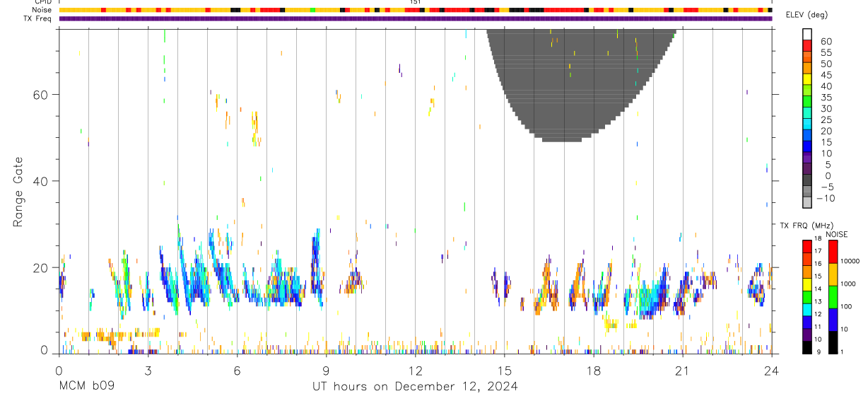Click the purple TX Freq strip above the plot
The height and width of the screenshot is (401, 868).
click(x=416, y=18)
